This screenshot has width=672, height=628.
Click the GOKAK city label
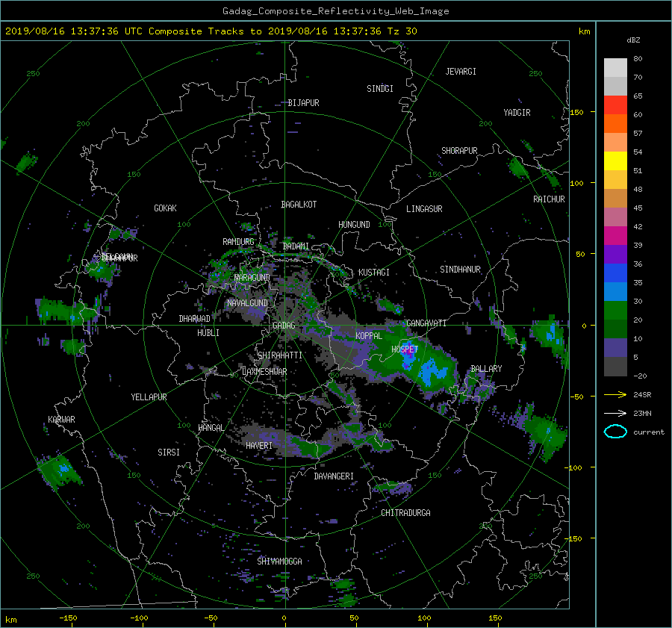pos(165,208)
